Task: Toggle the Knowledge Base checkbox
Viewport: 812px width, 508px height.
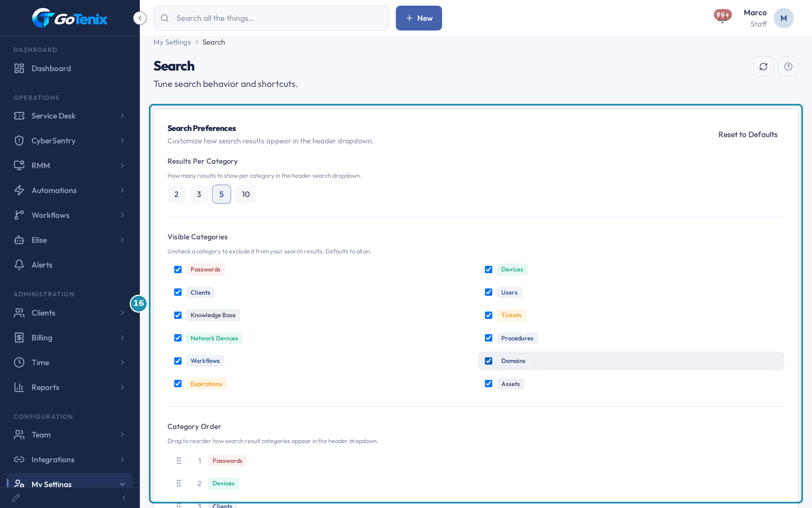Action: point(178,315)
